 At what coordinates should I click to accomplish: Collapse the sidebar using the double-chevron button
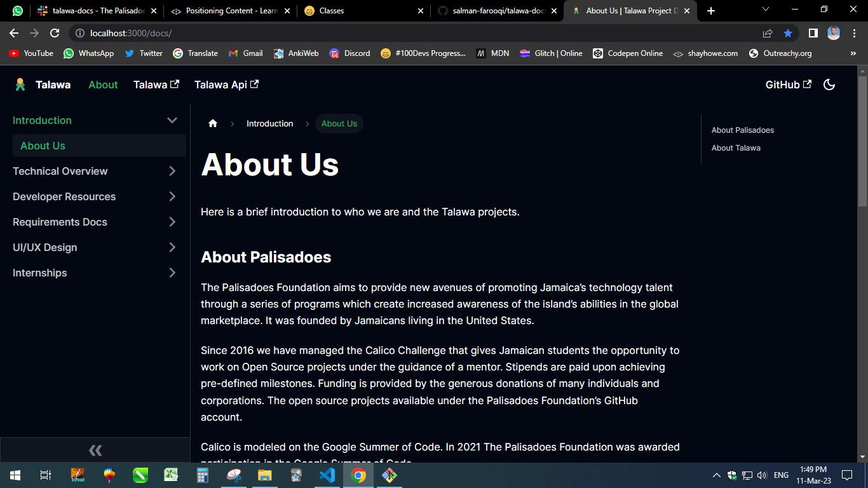pyautogui.click(x=95, y=450)
